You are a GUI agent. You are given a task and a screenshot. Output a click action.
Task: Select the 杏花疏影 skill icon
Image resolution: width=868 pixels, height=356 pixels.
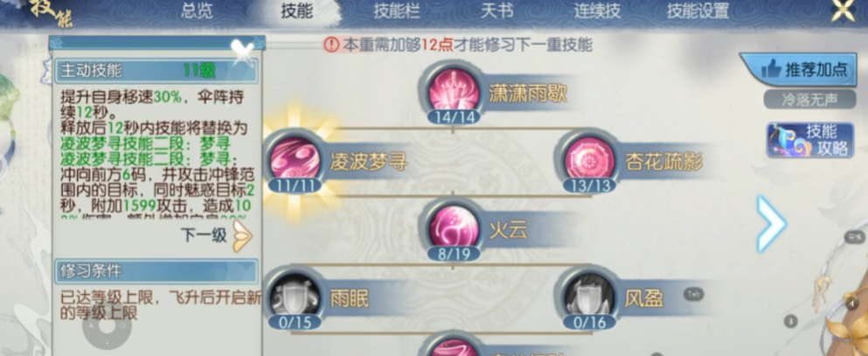pyautogui.click(x=589, y=159)
